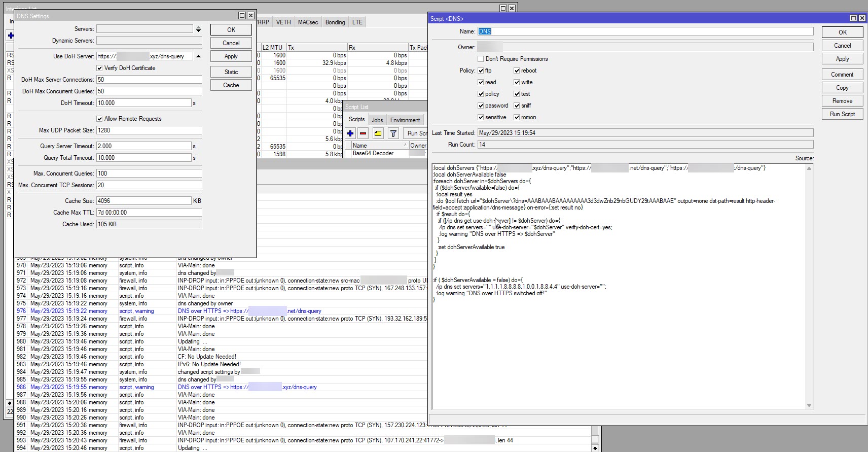
Task: Toggle Allow Remote Requests checkbox
Action: (99, 119)
